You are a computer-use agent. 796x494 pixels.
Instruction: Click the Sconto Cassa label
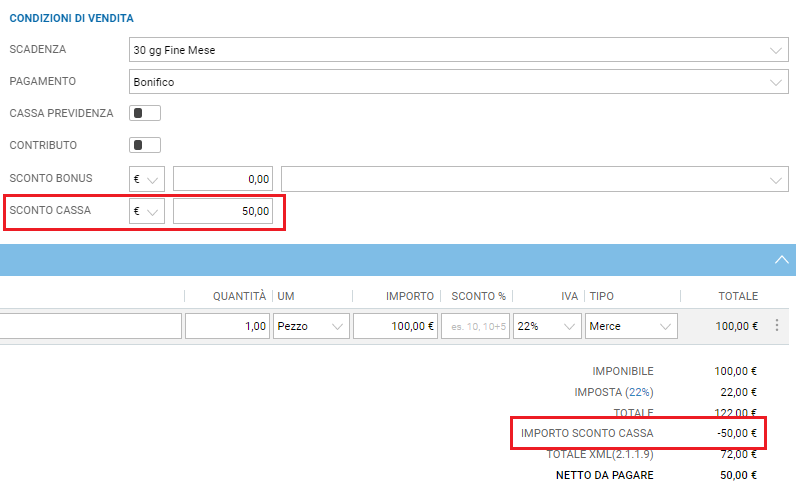[50, 210]
